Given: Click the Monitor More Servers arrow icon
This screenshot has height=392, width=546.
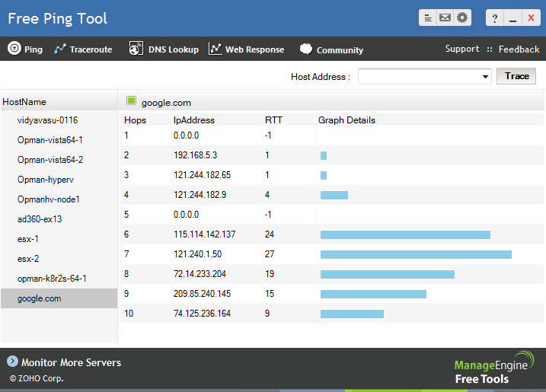Looking at the screenshot, I should tap(12, 362).
